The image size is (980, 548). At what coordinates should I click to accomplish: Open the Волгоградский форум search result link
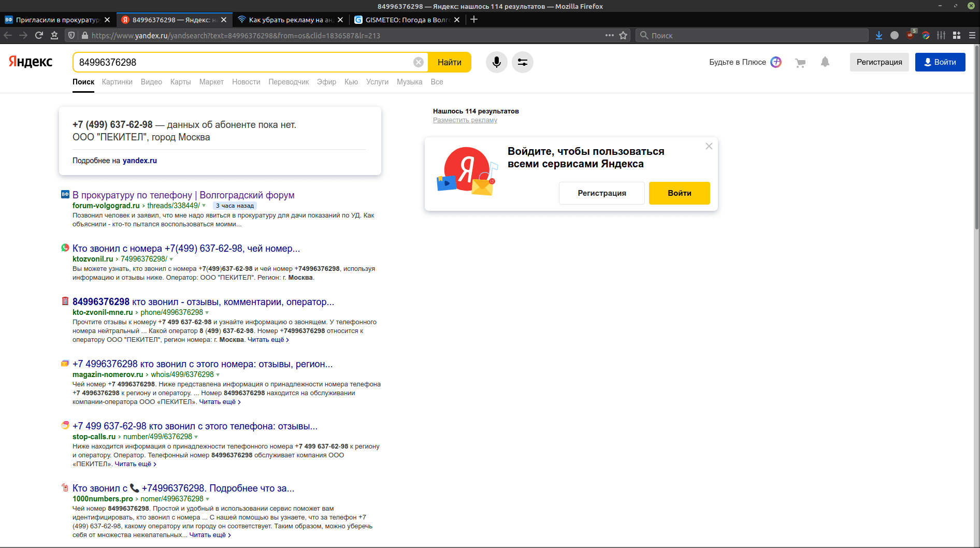(x=183, y=195)
